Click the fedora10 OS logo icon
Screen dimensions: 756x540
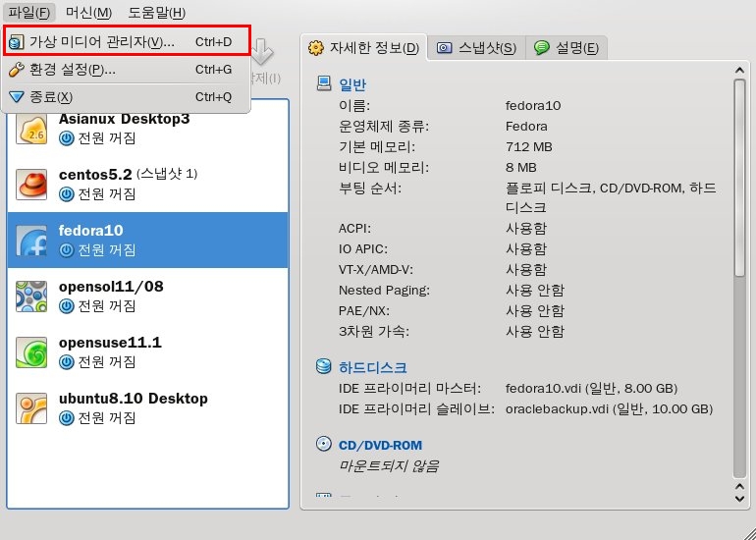(31, 241)
